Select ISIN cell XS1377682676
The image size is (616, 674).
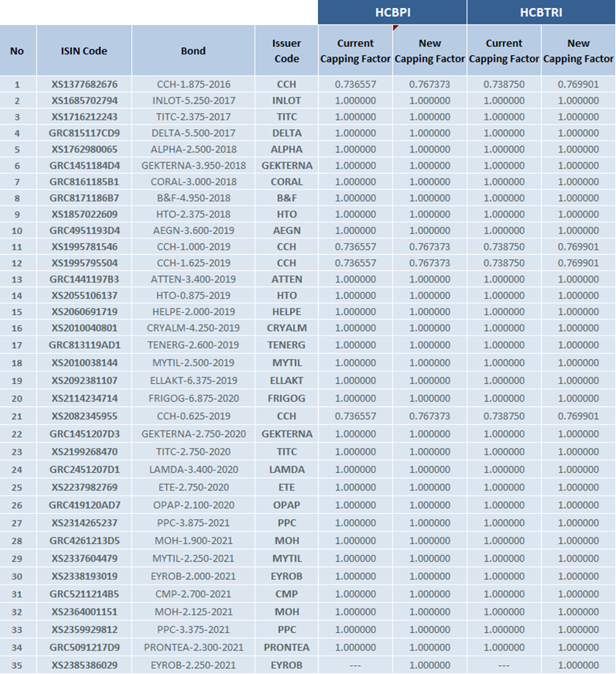pos(84,84)
